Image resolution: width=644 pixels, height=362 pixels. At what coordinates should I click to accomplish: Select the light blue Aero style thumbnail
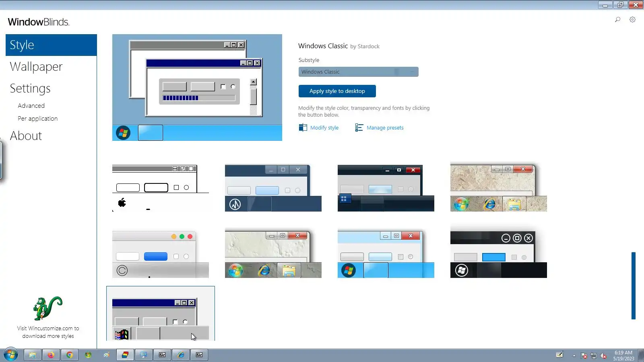(x=386, y=254)
